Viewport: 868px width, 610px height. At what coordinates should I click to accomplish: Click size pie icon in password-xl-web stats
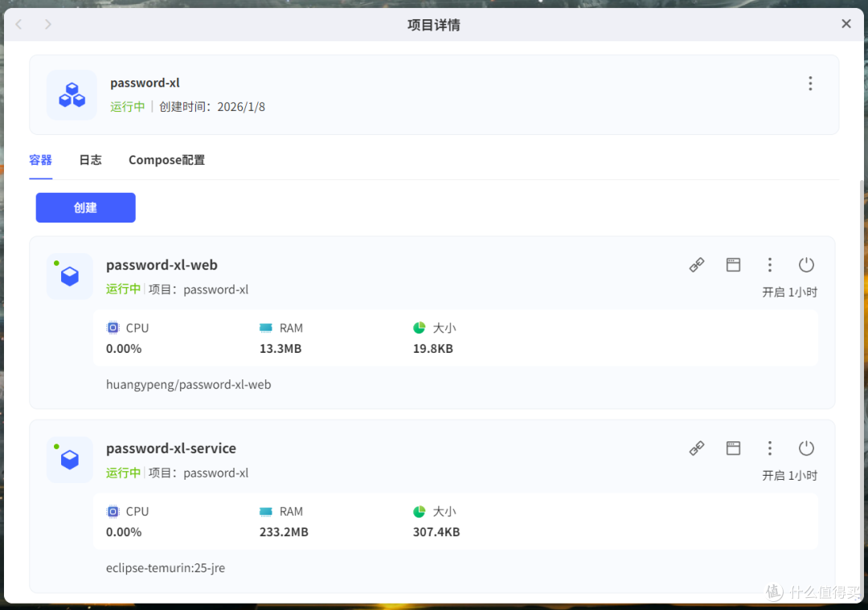click(419, 328)
